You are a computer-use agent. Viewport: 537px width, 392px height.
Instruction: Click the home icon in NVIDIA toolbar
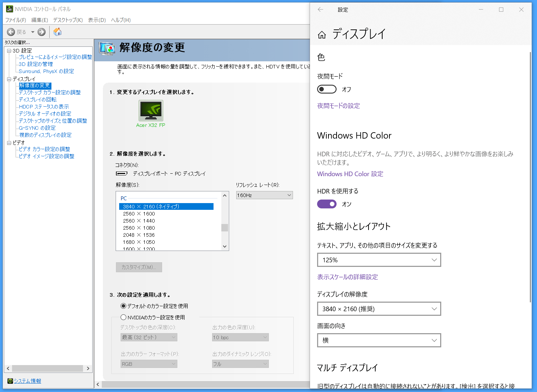click(57, 32)
